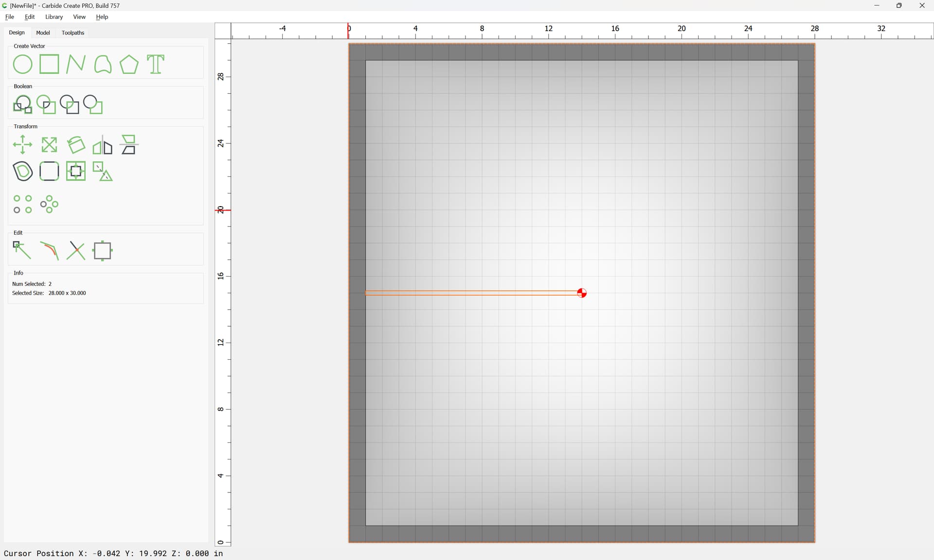Click the Scale/Resize transform icon

(x=49, y=145)
